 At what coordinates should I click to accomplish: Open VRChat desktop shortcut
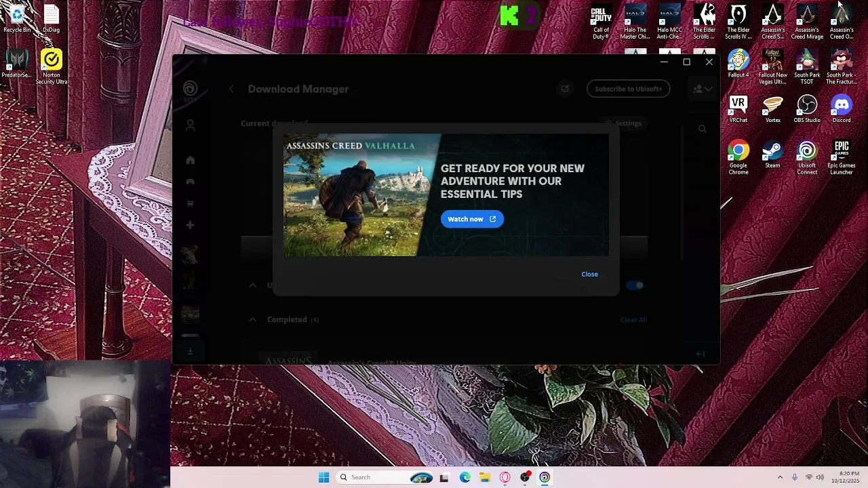(x=738, y=109)
